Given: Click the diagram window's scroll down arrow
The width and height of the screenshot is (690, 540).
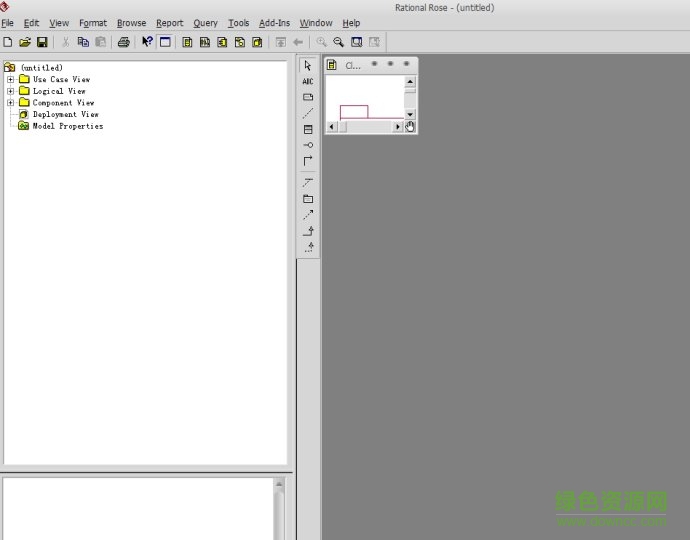Looking at the screenshot, I should tap(410, 114).
